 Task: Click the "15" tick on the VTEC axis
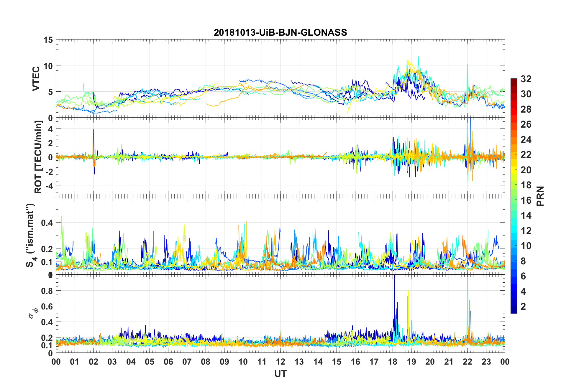click(48, 40)
